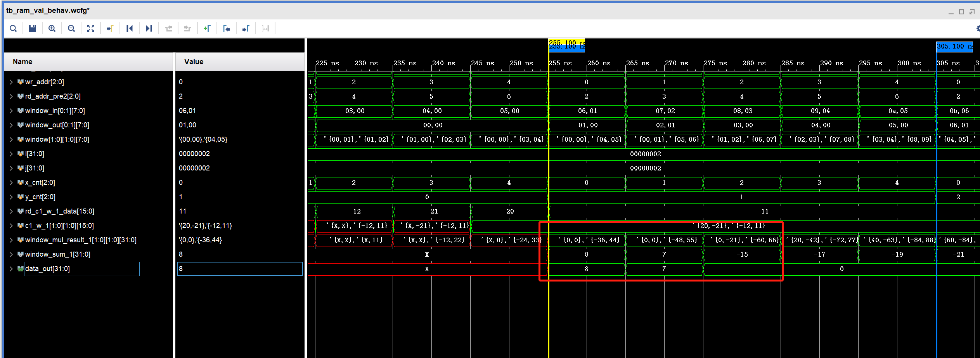Click the 20 segment of rd_c1_w_1_data waveform
Screen dimensions: 980x358
[x=509, y=211]
